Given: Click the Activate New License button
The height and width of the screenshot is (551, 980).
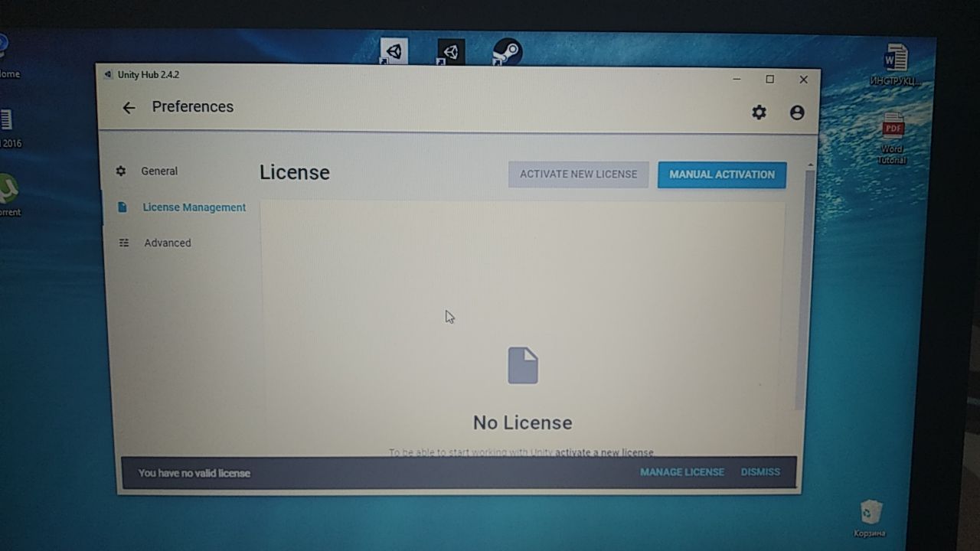Looking at the screenshot, I should click(579, 174).
